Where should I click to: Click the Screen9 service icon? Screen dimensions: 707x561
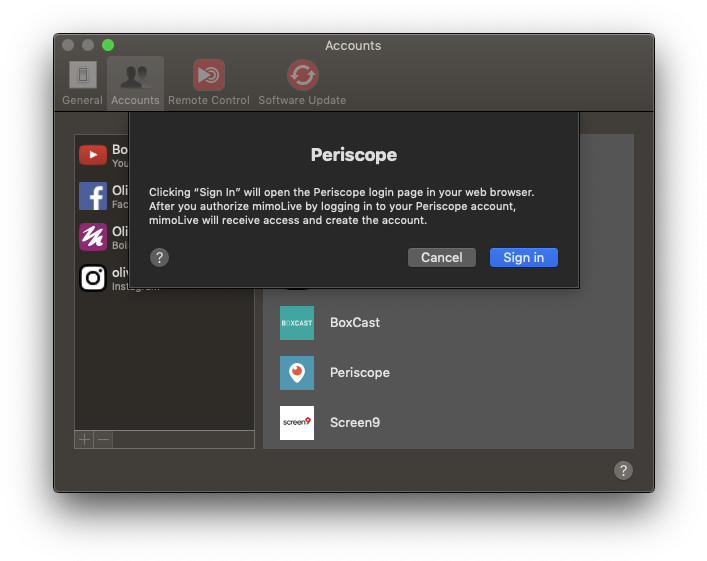coord(297,423)
